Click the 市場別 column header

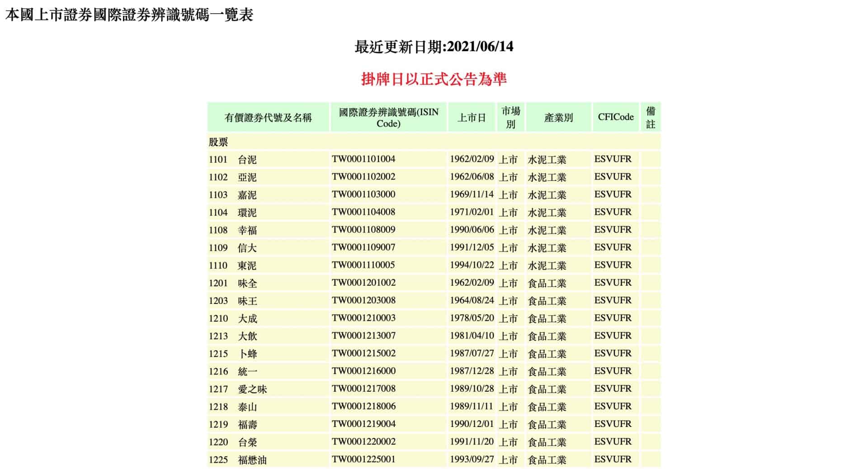(511, 118)
